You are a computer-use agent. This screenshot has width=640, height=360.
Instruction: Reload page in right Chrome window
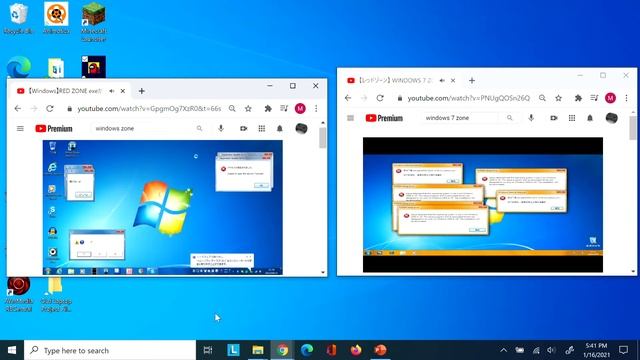[x=380, y=98]
